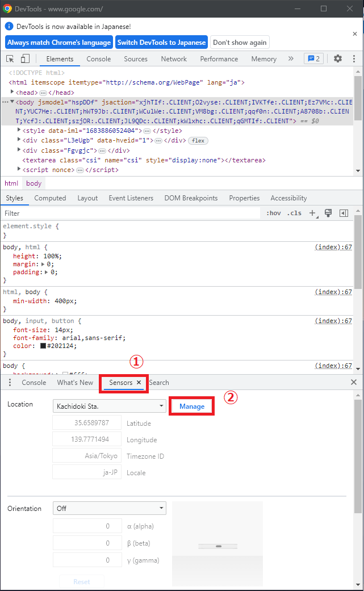Open the DOM Breakpoints pane
Viewport: 364px width, 591px height.
coord(191,198)
